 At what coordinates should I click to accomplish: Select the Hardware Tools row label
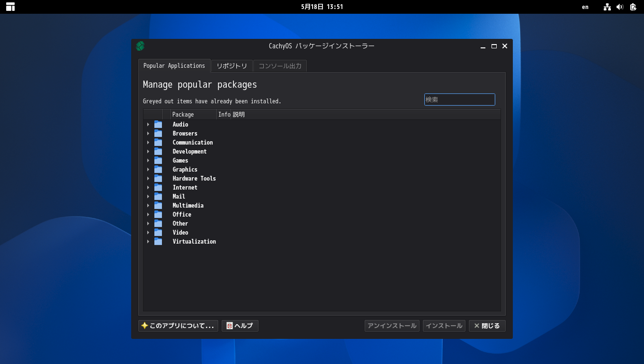194,178
